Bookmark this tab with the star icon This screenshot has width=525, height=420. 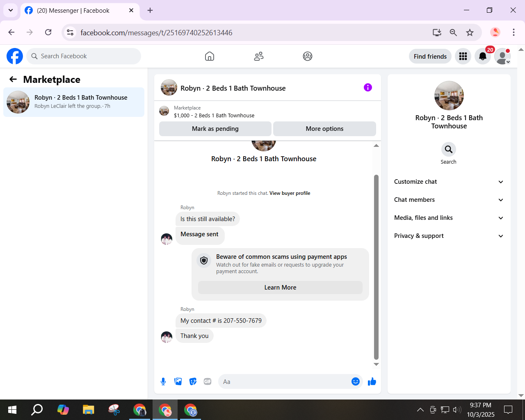point(470,32)
